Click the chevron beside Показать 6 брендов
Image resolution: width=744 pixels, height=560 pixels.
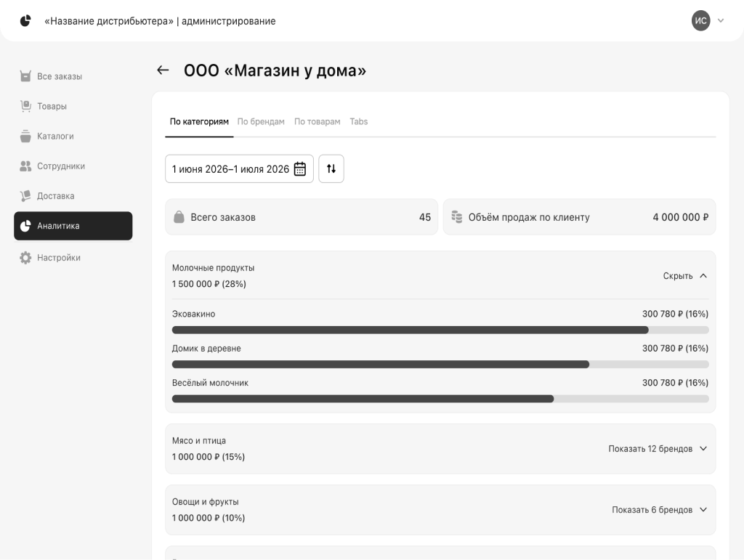pos(703,510)
